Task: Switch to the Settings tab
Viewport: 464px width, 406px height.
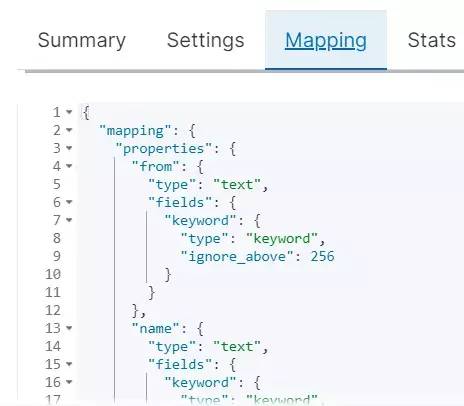Action: [x=206, y=40]
